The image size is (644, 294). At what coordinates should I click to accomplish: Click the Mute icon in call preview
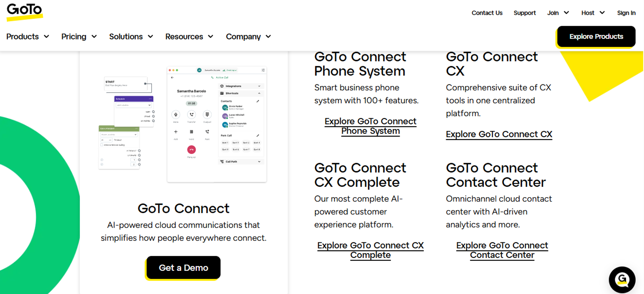point(176,115)
